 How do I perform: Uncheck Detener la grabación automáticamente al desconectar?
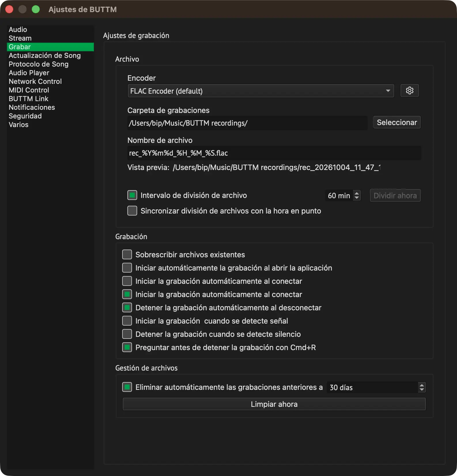click(127, 308)
